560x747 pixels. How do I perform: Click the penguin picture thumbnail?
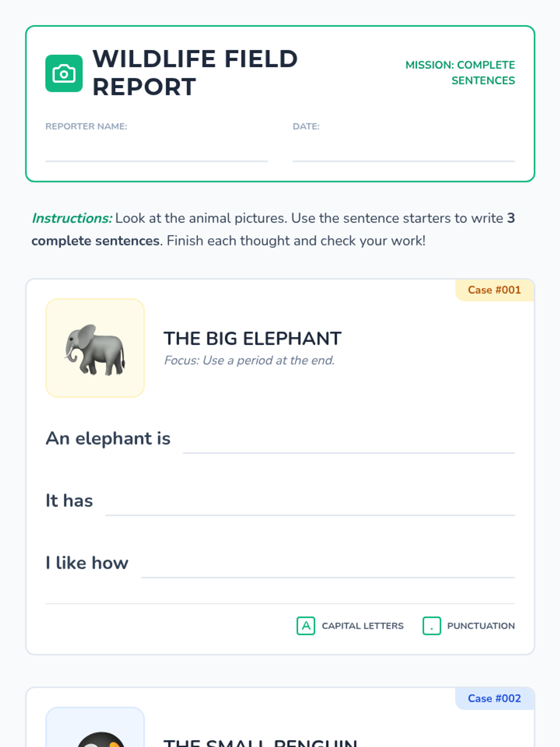tap(95, 727)
